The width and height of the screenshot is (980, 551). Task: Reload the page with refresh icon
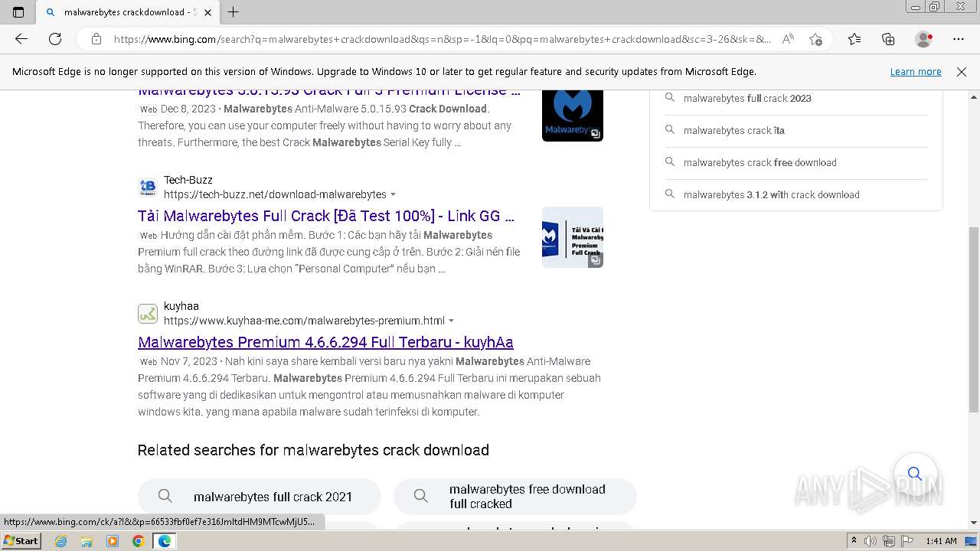(x=55, y=39)
